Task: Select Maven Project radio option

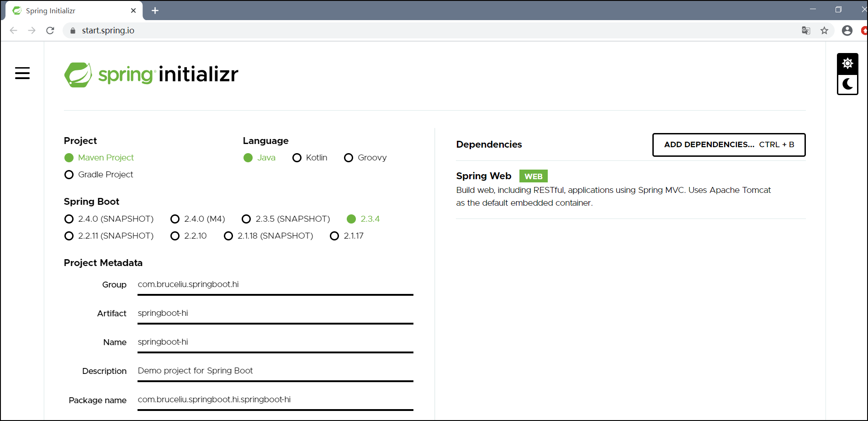Action: [x=99, y=158]
